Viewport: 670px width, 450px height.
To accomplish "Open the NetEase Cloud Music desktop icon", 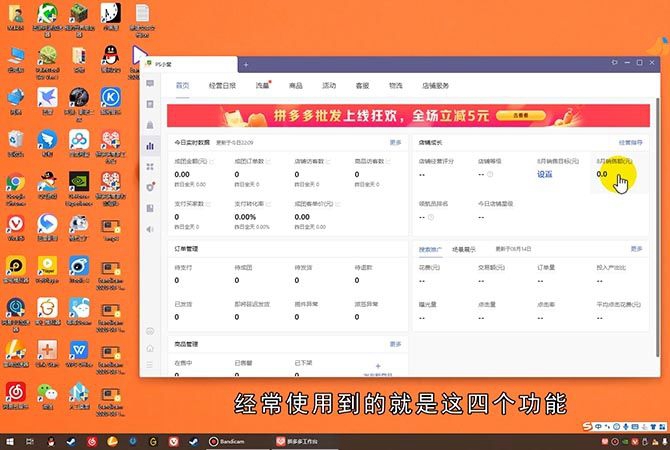I will click(x=16, y=396).
